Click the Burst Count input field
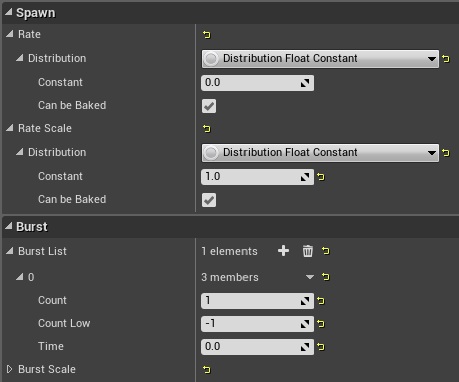459x382 pixels. click(257, 301)
